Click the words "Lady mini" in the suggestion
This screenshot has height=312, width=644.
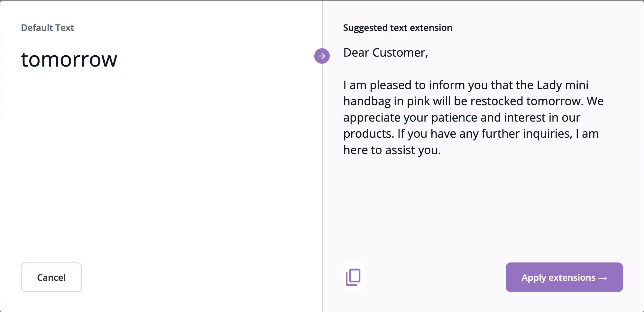coord(562,85)
